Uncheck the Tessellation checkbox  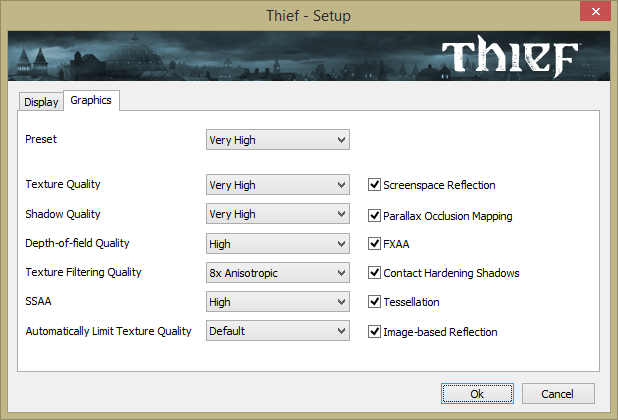374,302
